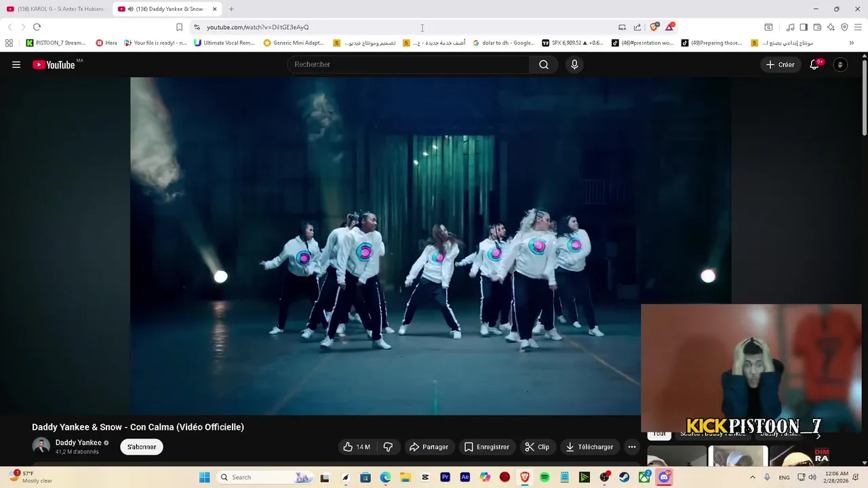Open After Effects from the taskbar
The image size is (868, 488).
(465, 477)
